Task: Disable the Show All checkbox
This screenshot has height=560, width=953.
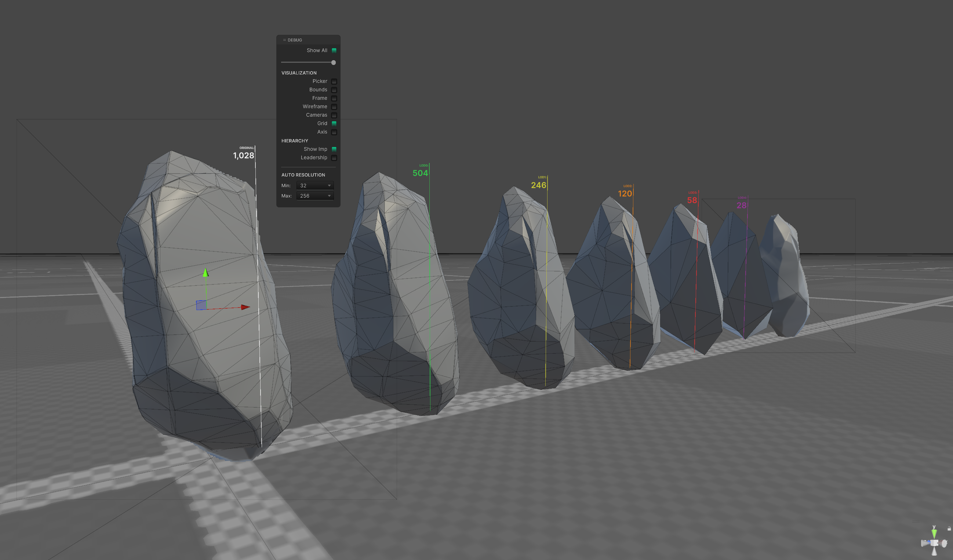Action: (x=334, y=51)
